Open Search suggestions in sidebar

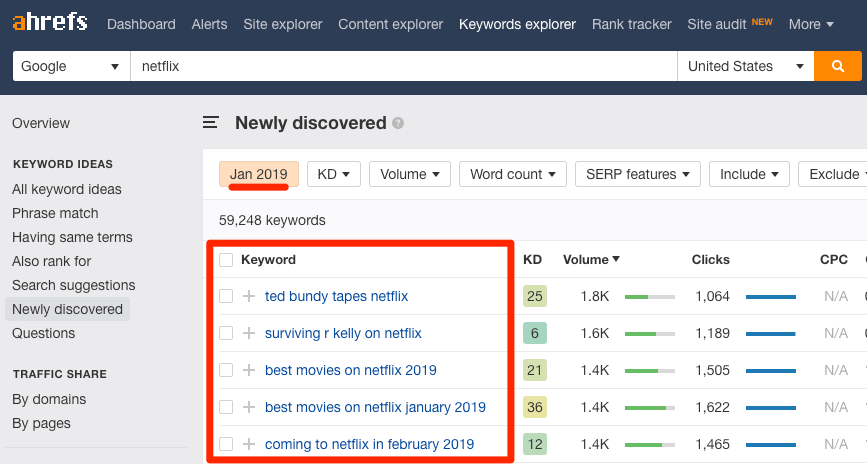(74, 285)
